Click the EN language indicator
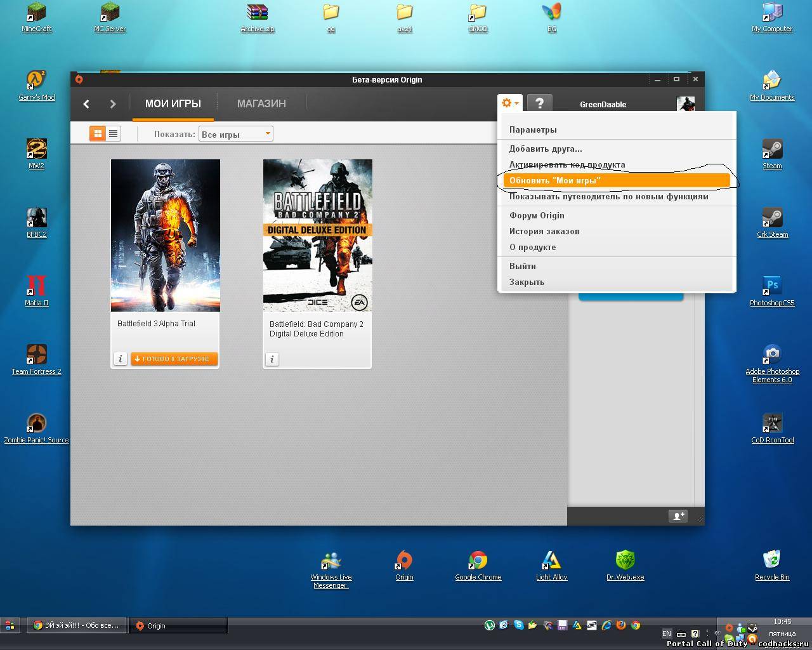This screenshot has width=812, height=650. (667, 633)
